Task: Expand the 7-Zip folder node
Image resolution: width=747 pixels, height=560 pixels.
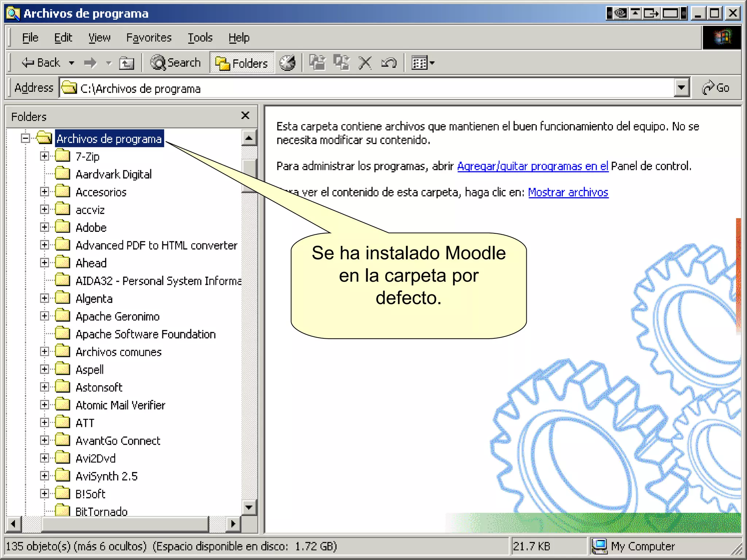Action: pyautogui.click(x=44, y=156)
